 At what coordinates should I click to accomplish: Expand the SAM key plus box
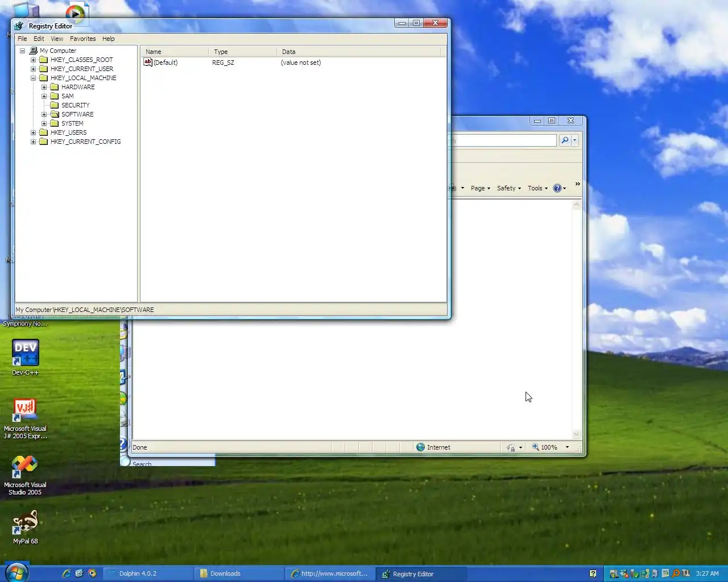(x=44, y=96)
